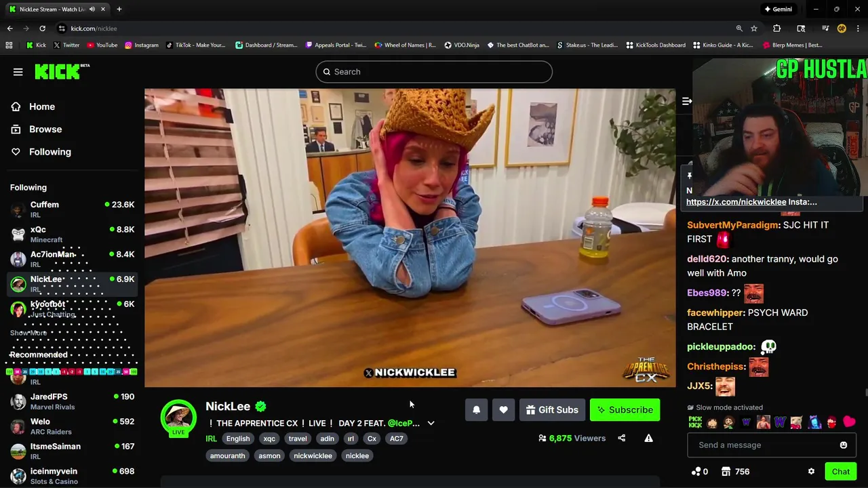
Task: Open chat settings gear
Action: (811, 472)
